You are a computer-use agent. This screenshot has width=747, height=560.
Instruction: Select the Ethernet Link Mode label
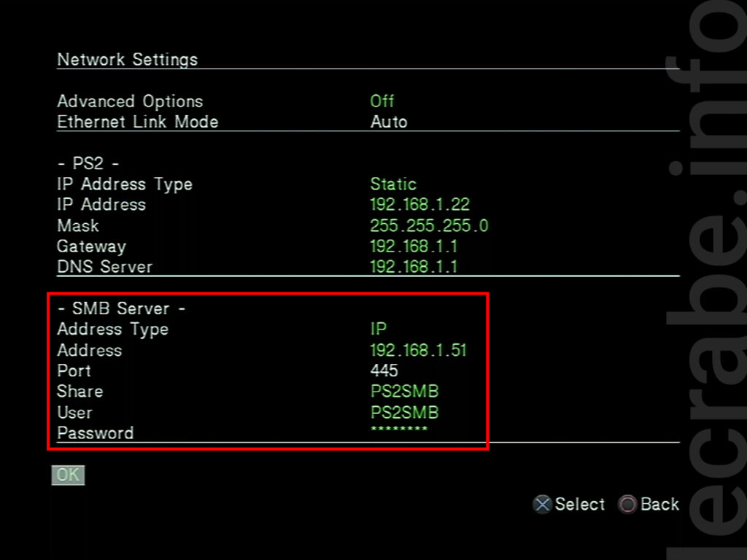(x=138, y=122)
